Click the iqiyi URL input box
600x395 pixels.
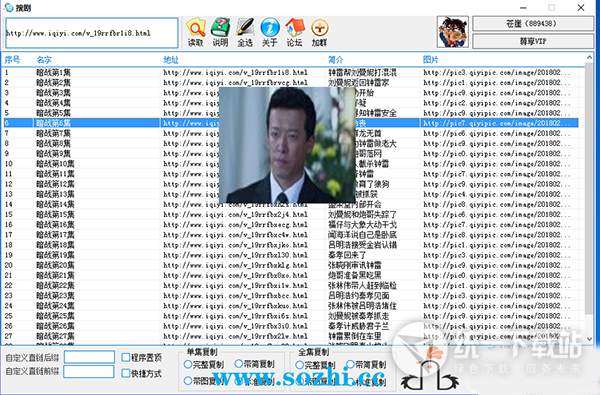[91, 33]
